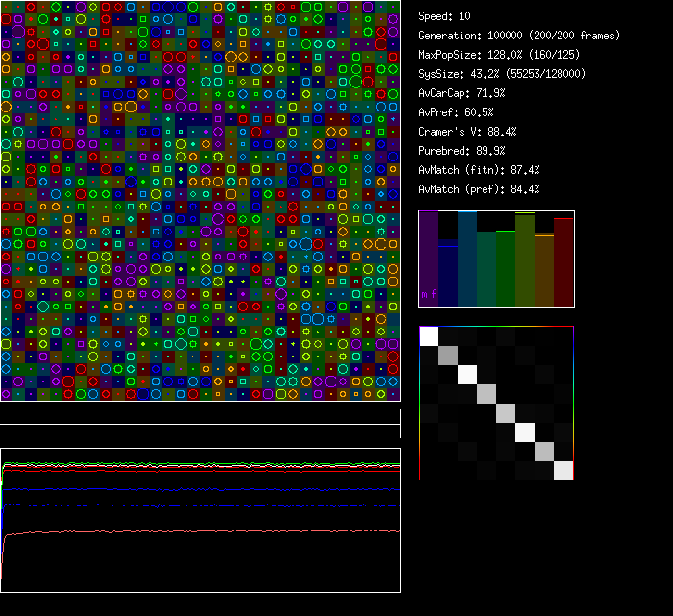Screen dimensions: 673x616
Task: Click the AvMatch (pref) statistic
Action: 479,189
